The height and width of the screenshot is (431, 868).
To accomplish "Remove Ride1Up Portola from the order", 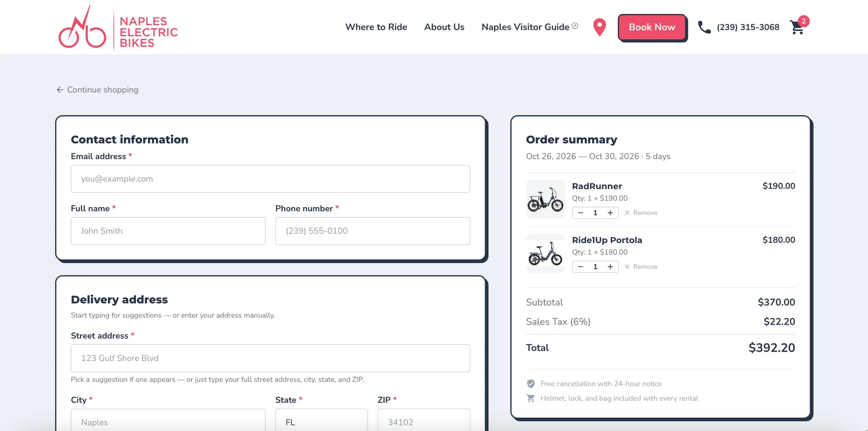I will point(641,267).
